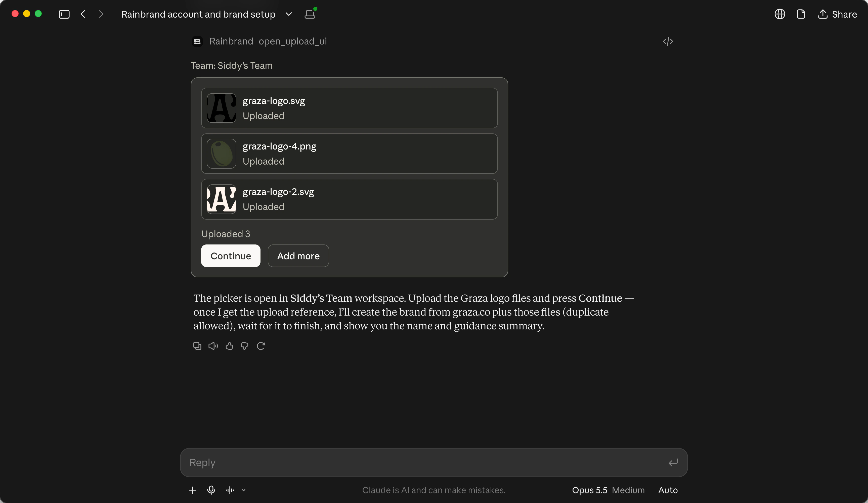Select the graza-logo.svg thumbnail
868x503 pixels.
click(x=222, y=108)
